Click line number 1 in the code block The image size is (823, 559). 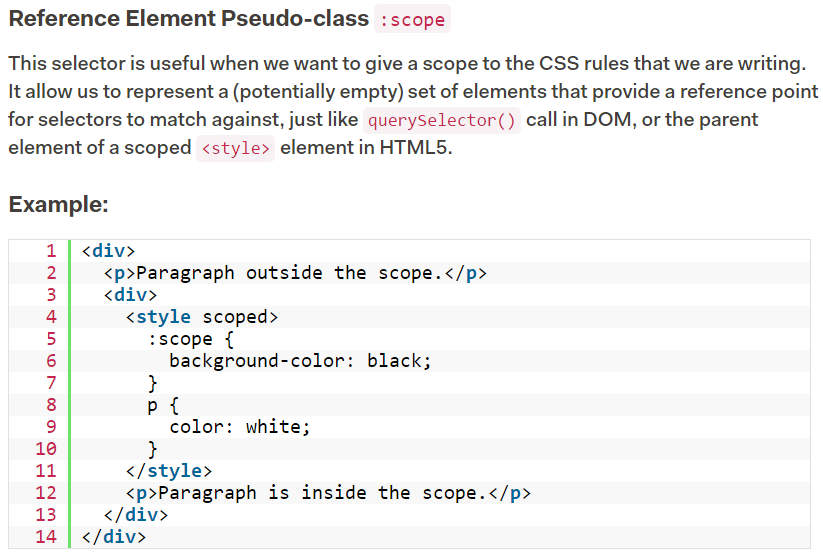click(51, 251)
